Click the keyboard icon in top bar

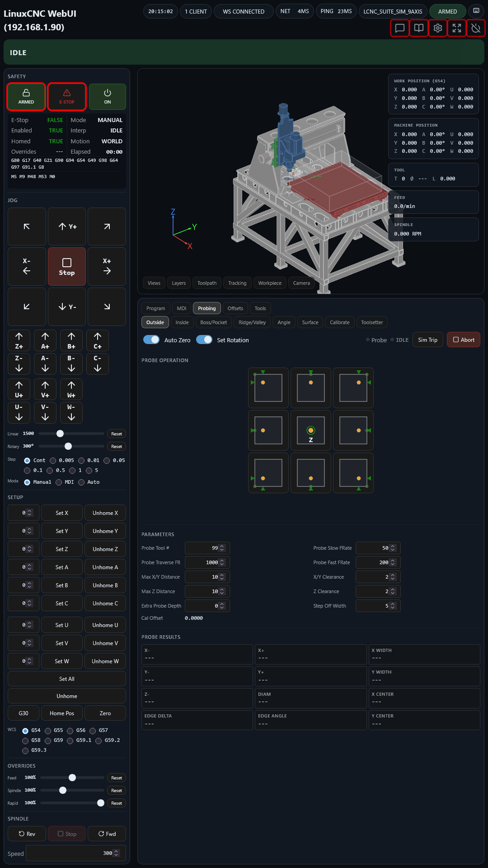tap(476, 11)
